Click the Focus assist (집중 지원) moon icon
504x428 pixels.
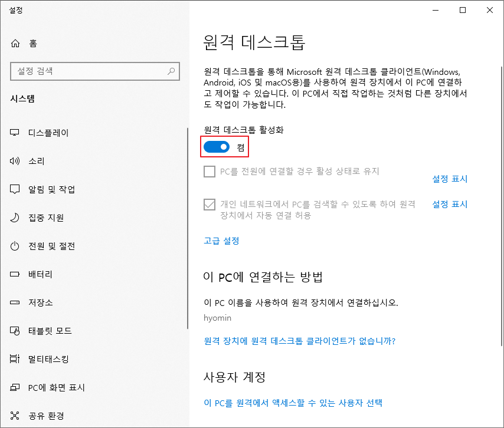point(15,218)
